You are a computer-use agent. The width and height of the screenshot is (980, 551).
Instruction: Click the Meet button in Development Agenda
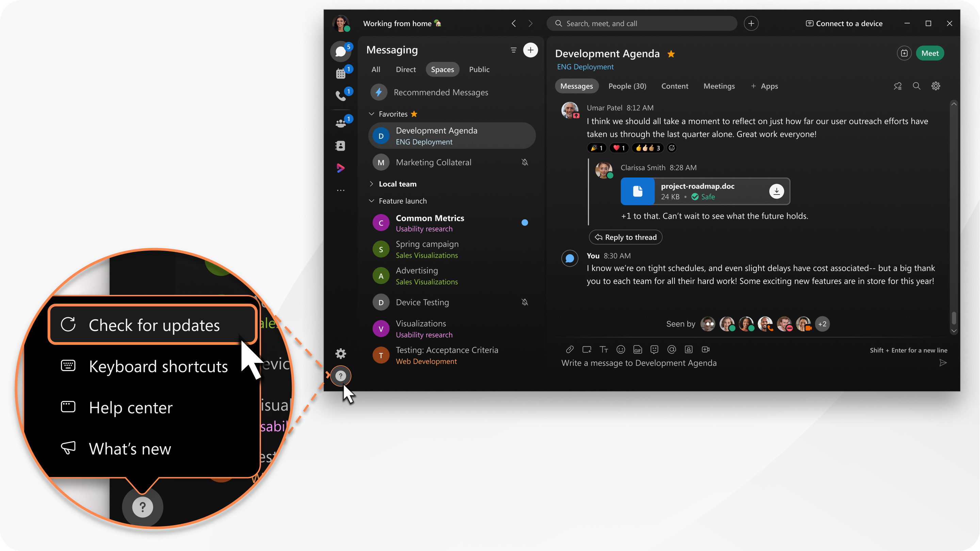(x=930, y=52)
